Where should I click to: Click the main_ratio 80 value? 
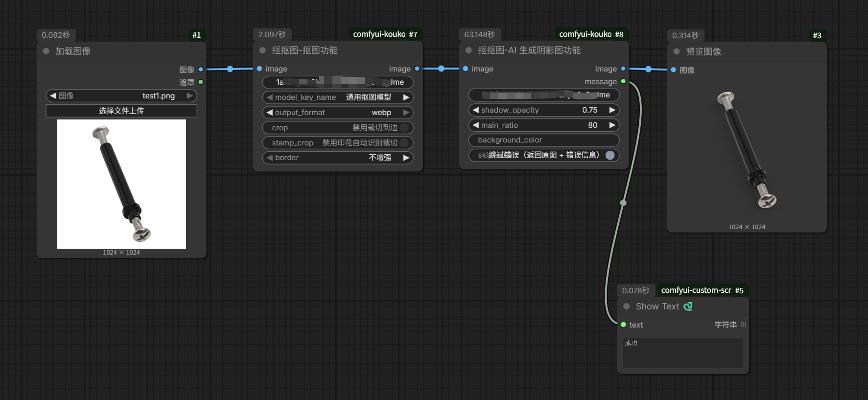[592, 125]
